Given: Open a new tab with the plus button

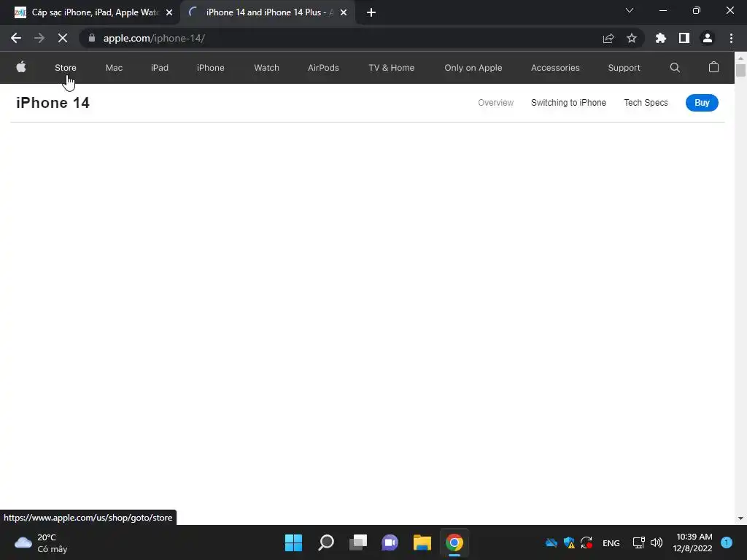Looking at the screenshot, I should click(x=371, y=12).
